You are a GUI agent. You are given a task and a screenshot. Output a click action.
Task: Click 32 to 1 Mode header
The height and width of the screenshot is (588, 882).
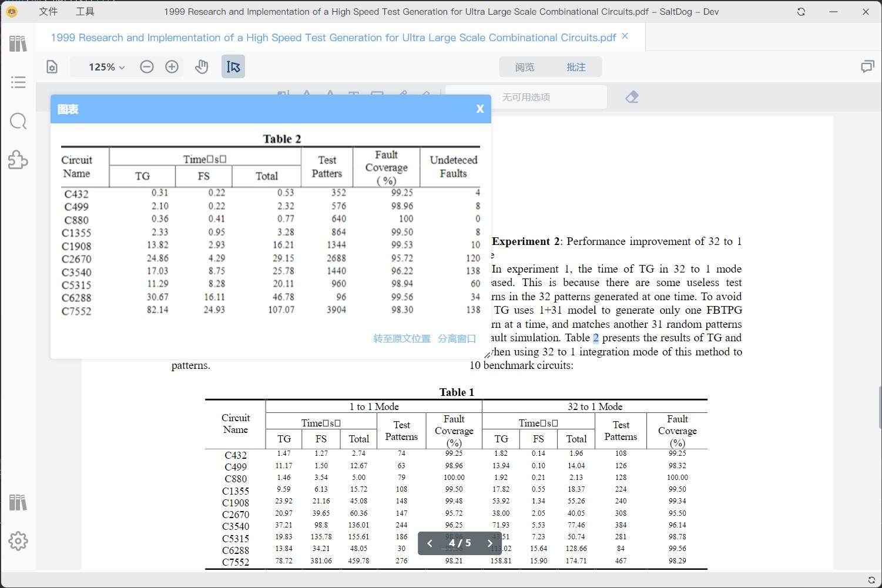595,406
